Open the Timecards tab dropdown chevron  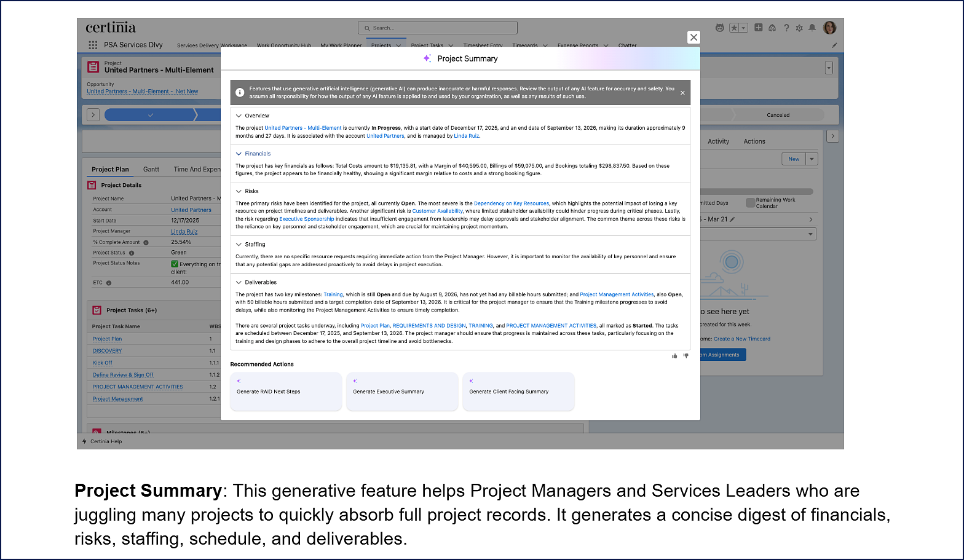(x=545, y=45)
